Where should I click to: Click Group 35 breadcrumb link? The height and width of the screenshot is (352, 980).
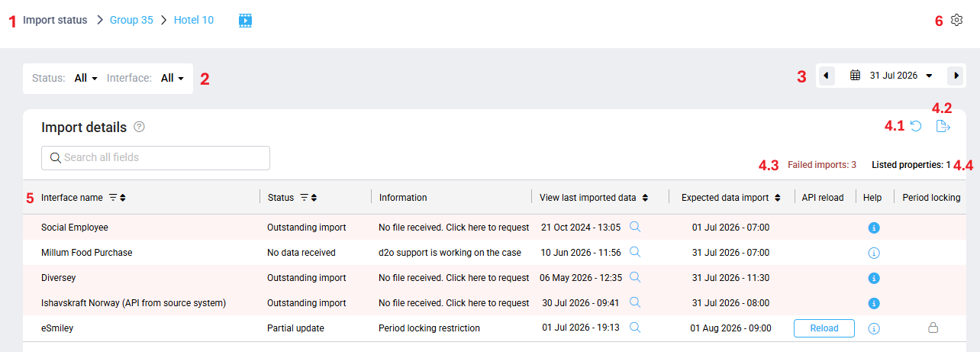tap(131, 20)
